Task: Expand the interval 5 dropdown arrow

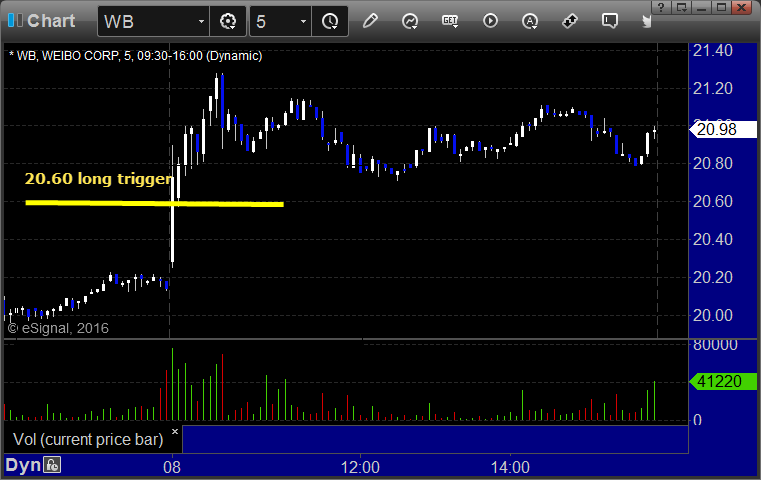Action: (303, 21)
